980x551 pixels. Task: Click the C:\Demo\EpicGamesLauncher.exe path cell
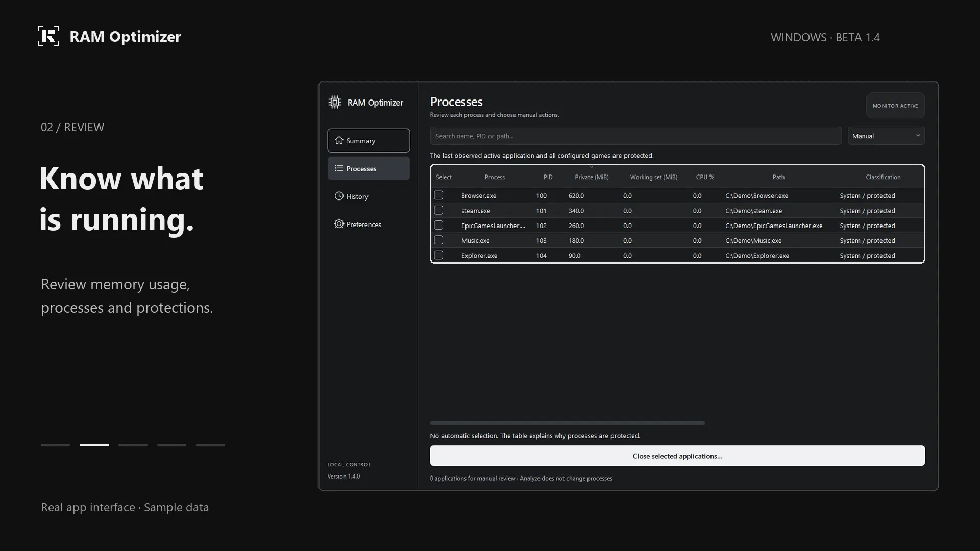(774, 226)
